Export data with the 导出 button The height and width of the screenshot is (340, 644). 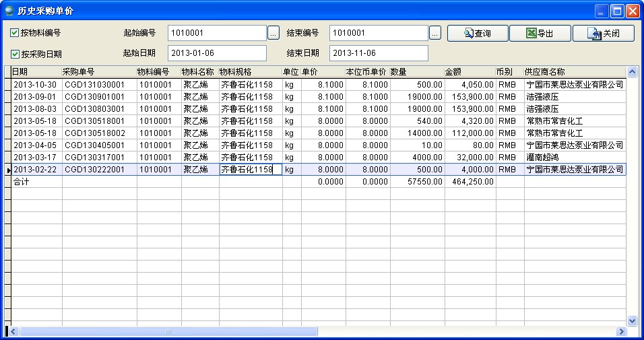click(x=540, y=33)
